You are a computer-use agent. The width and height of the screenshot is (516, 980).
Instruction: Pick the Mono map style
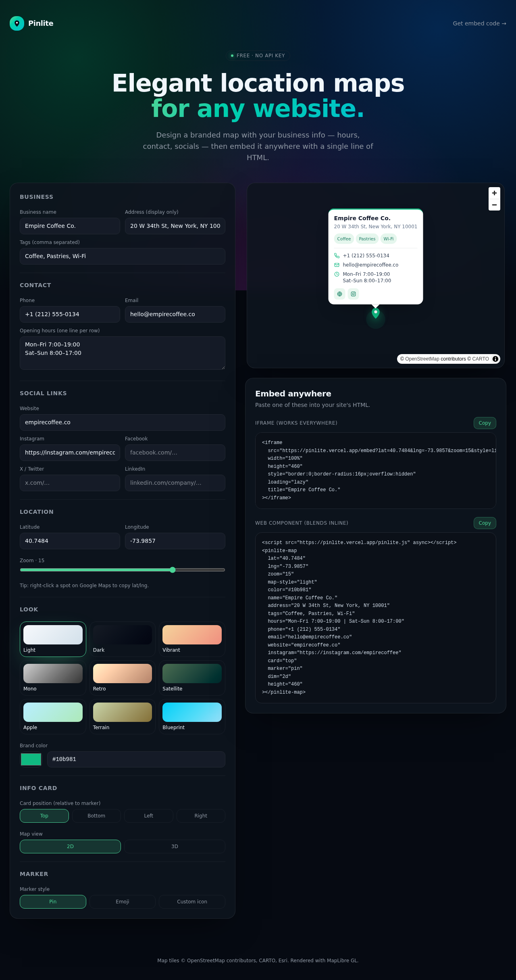click(53, 678)
